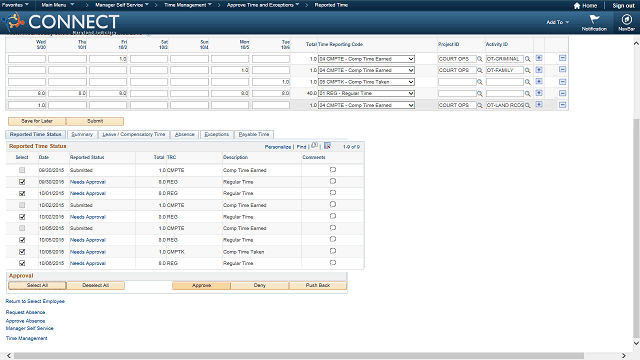Viewport: 640px width, 360px height.
Task: Click the Approve button
Action: click(202, 285)
